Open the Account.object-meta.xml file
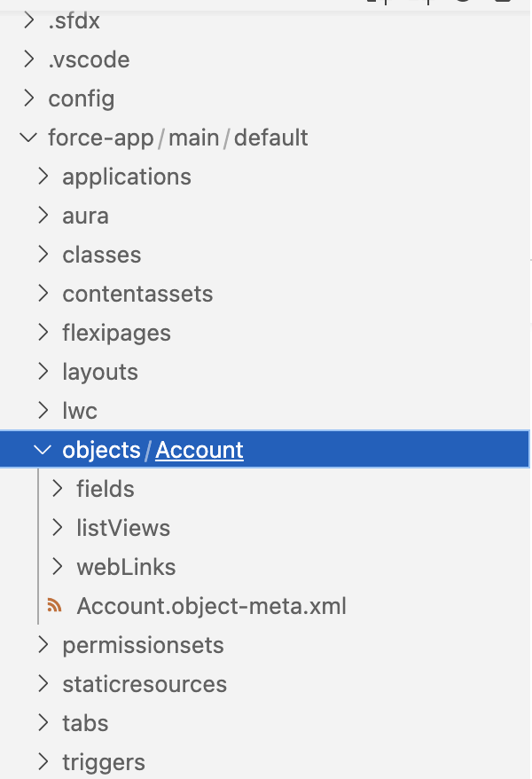Screen dimensions: 532x779 point(211,606)
